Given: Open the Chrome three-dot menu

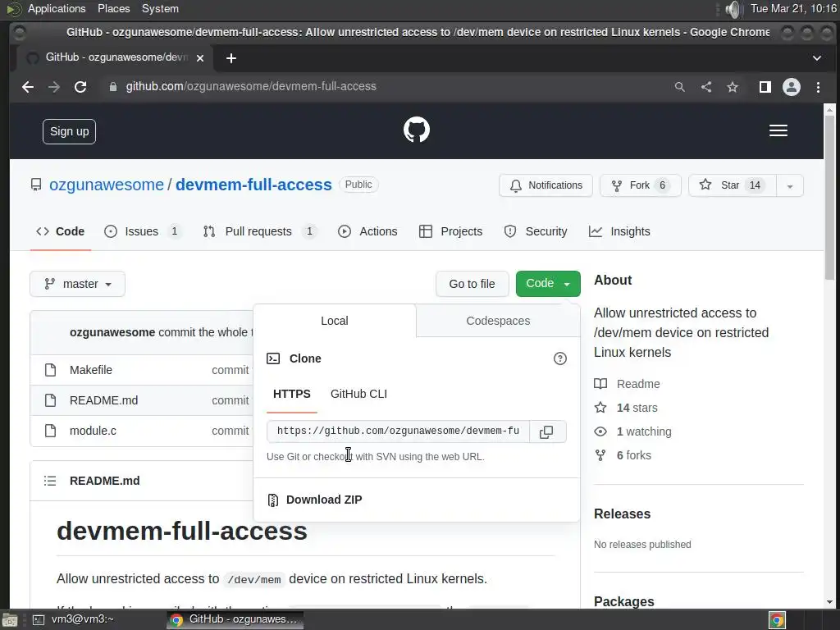Looking at the screenshot, I should point(818,87).
